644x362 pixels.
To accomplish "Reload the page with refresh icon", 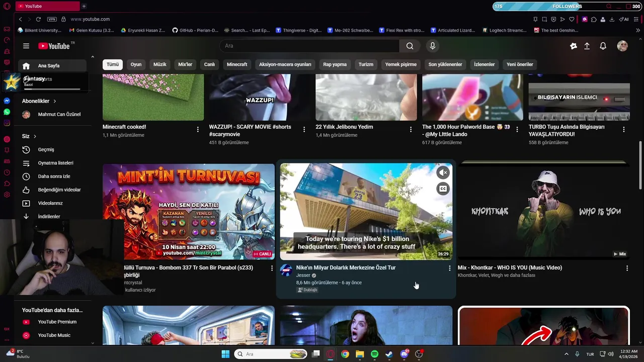I will coord(38,19).
